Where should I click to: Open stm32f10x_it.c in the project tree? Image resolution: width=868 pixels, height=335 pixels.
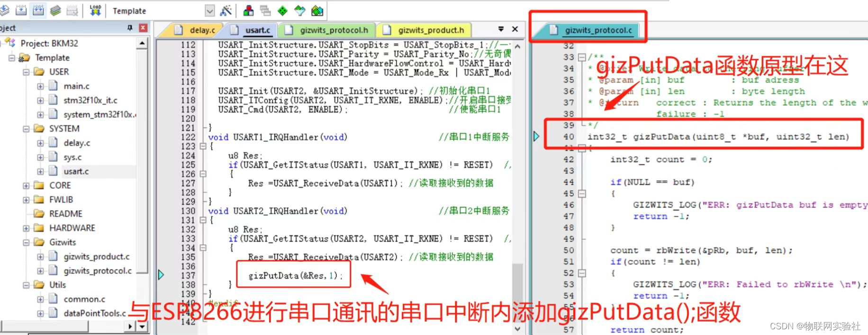click(x=90, y=100)
